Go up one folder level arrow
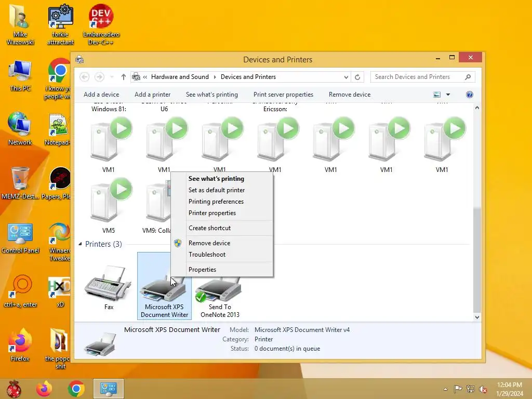 pyautogui.click(x=124, y=77)
